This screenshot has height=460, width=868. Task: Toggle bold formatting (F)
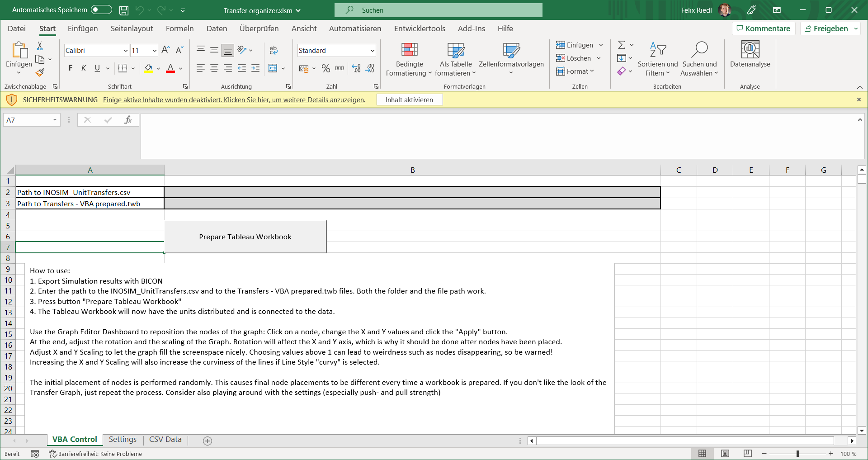(x=70, y=68)
